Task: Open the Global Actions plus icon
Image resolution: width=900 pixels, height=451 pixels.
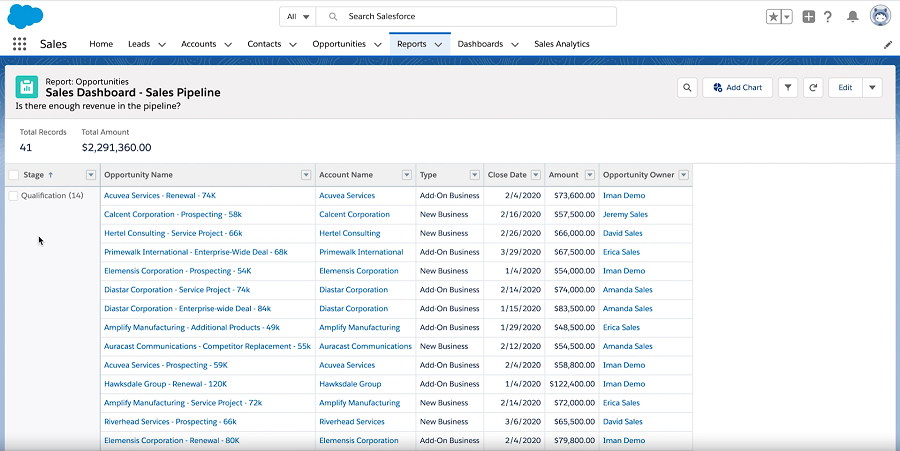Action: [809, 17]
